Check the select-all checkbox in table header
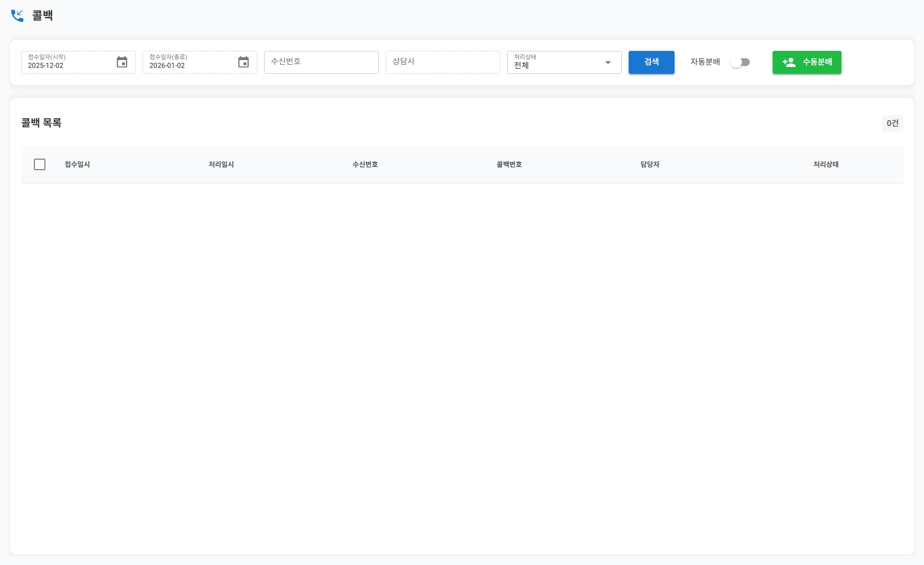 (40, 165)
